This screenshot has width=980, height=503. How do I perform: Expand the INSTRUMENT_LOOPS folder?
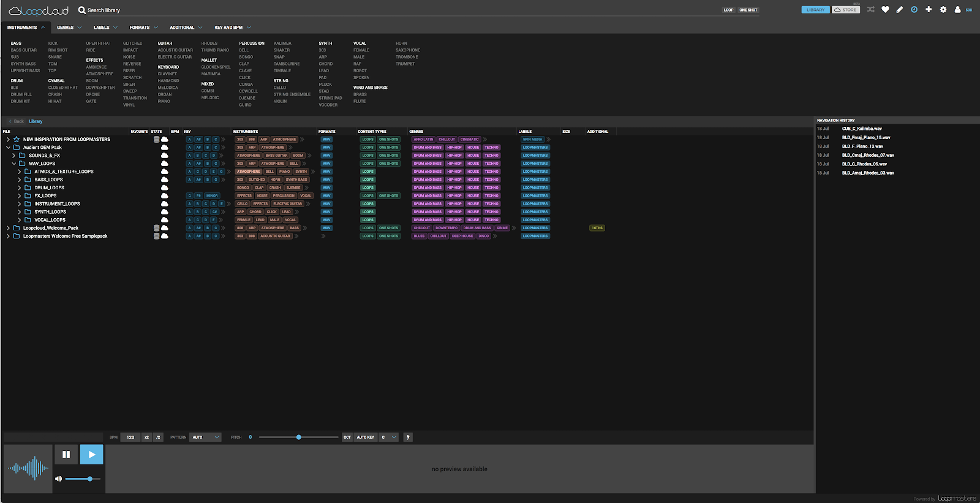click(x=19, y=204)
